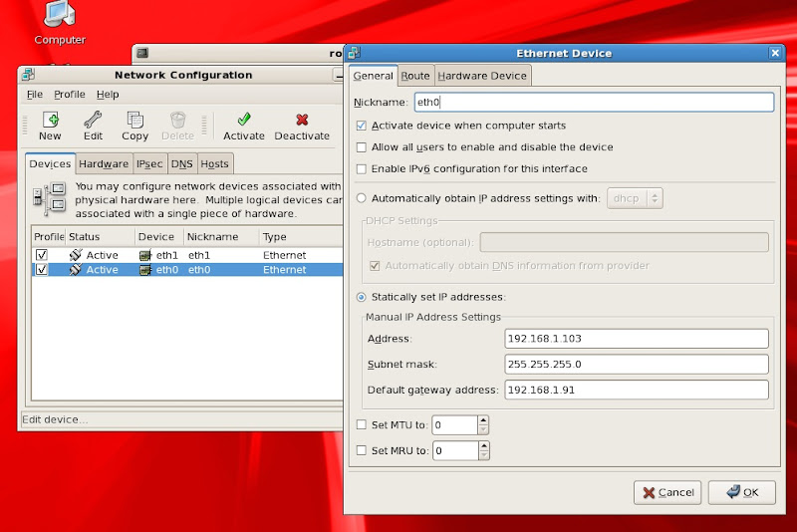Click the Cancel button

[667, 492]
